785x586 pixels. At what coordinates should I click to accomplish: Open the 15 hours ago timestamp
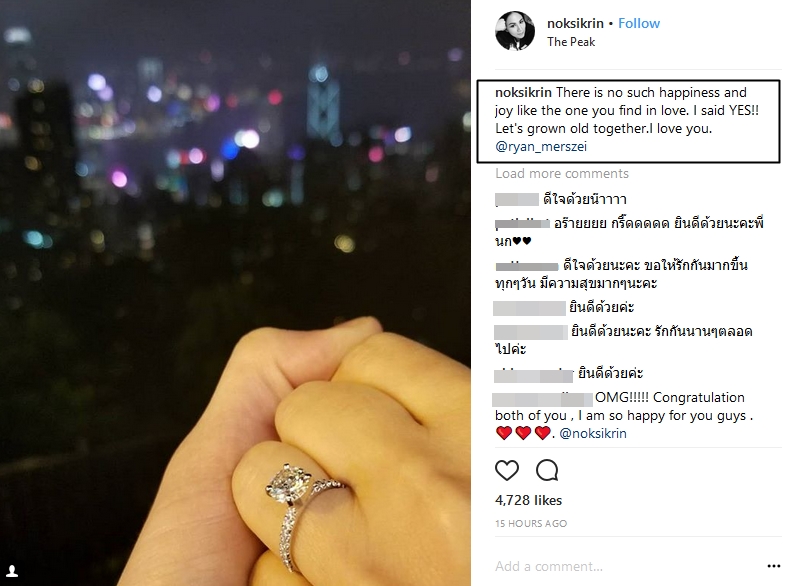point(531,523)
